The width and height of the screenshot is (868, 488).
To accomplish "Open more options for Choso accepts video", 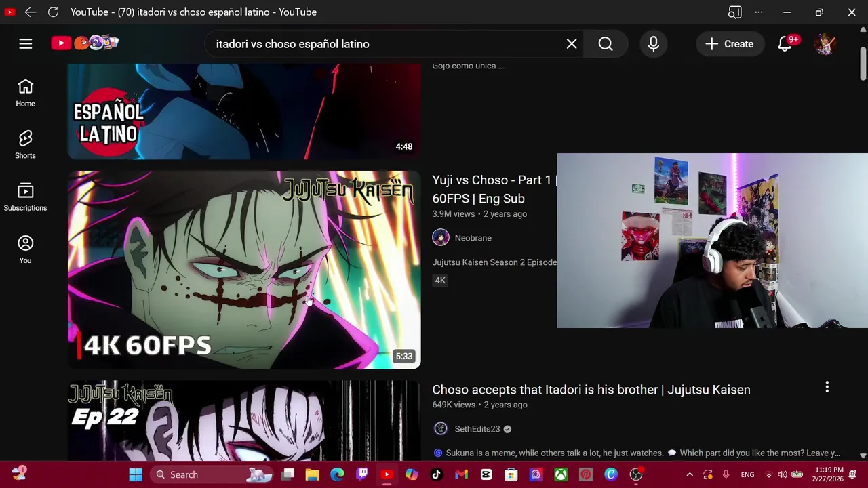I will pyautogui.click(x=827, y=387).
